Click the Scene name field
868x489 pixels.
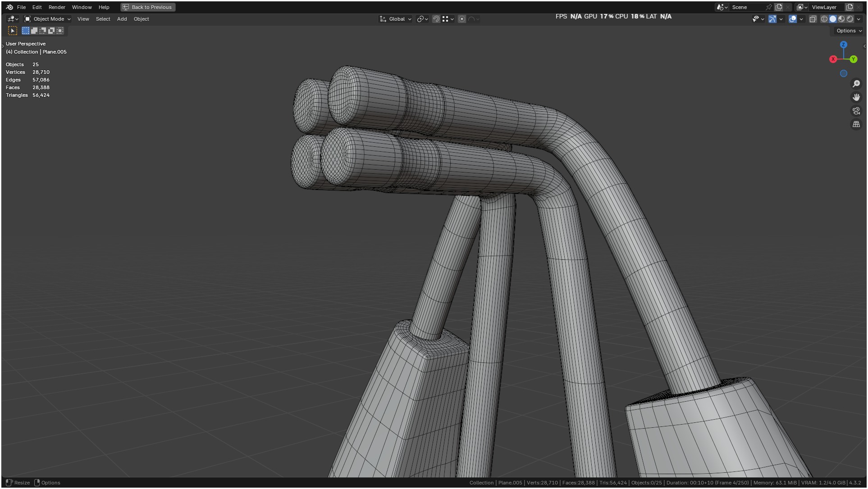pos(747,7)
